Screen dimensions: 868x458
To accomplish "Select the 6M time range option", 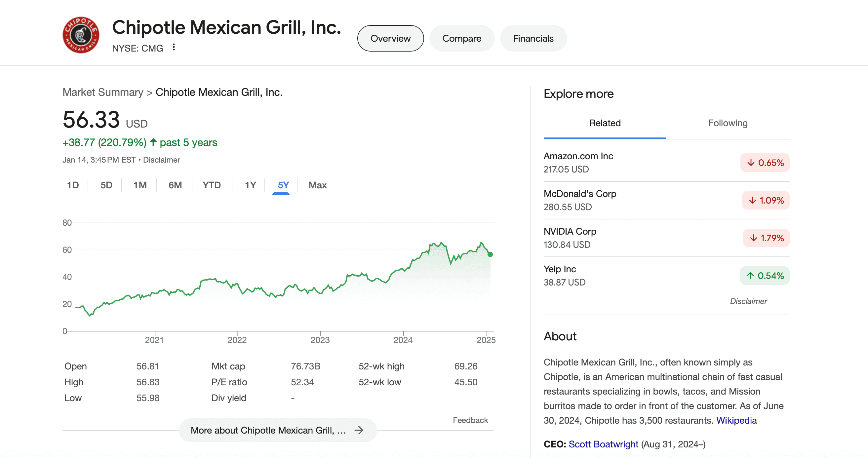I will pyautogui.click(x=175, y=185).
